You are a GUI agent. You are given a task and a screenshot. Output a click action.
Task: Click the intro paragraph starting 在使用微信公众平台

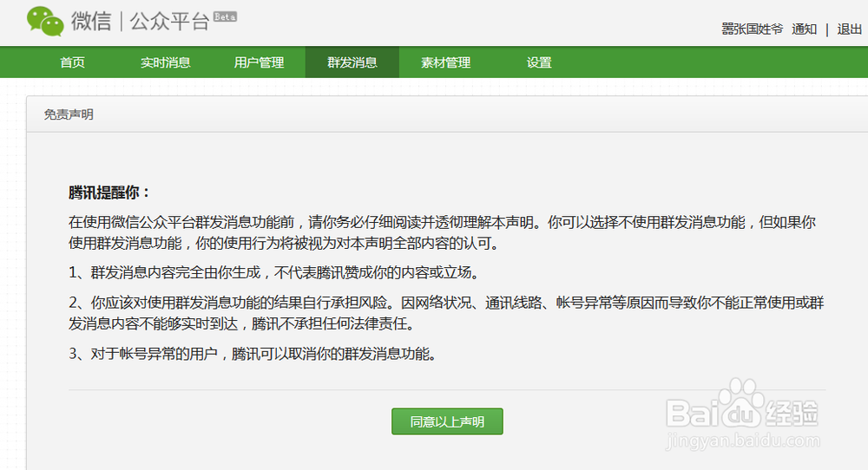[442, 232]
